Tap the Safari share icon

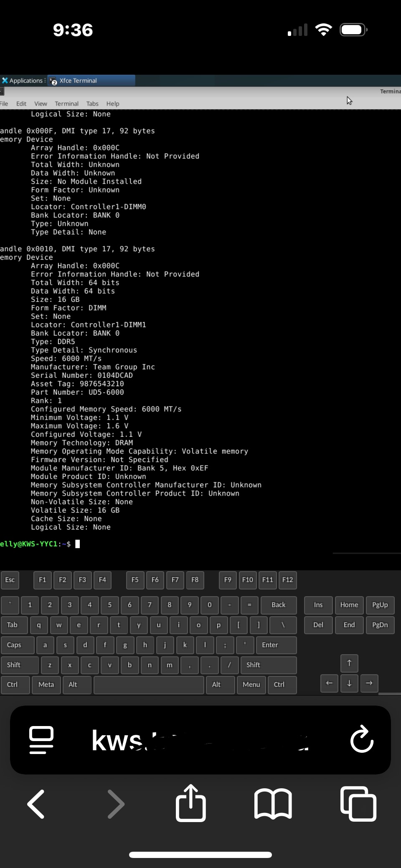click(191, 803)
